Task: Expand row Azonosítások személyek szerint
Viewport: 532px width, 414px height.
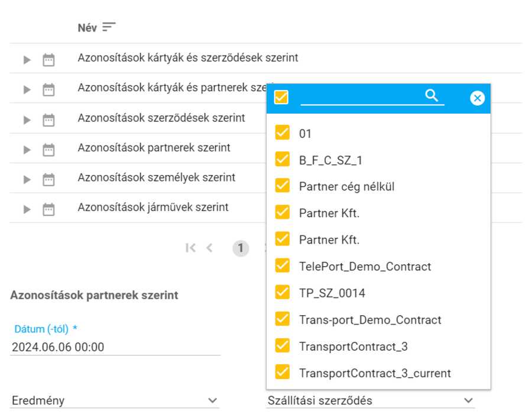Action: [x=27, y=180]
